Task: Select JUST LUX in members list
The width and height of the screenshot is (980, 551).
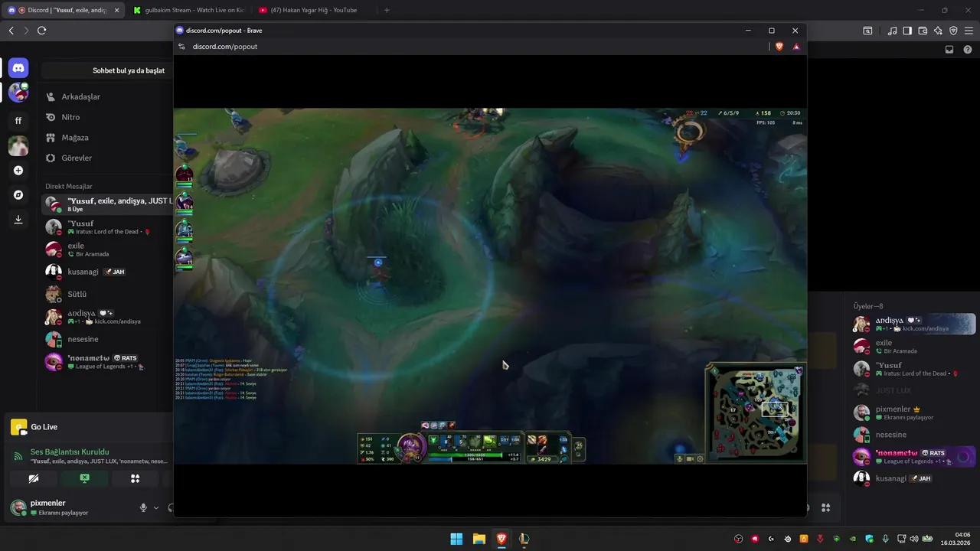Action: click(913, 390)
